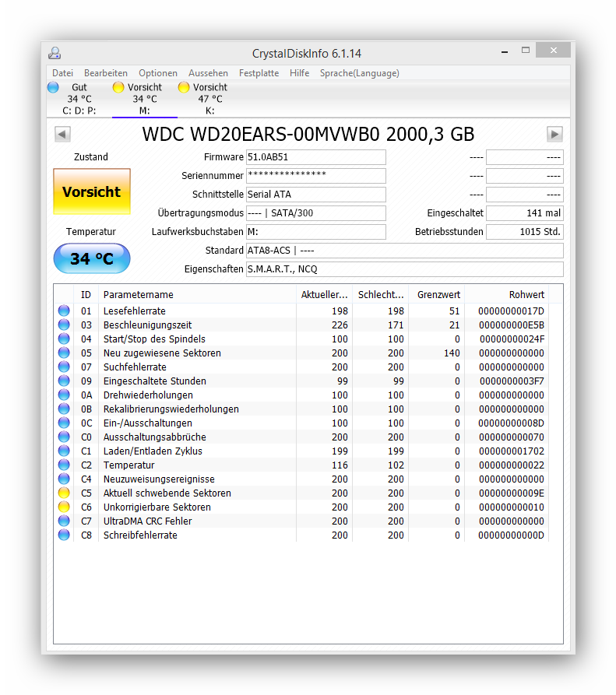The width and height of the screenshot is (616, 695).
Task: Click the status orb beside Beschleunigungszeit
Action: click(64, 325)
